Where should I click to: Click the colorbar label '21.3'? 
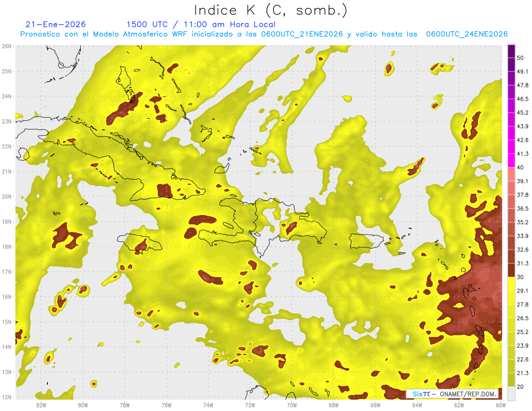coord(522,373)
